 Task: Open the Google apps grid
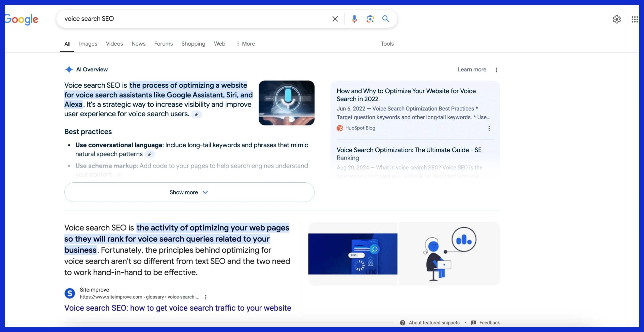click(635, 19)
